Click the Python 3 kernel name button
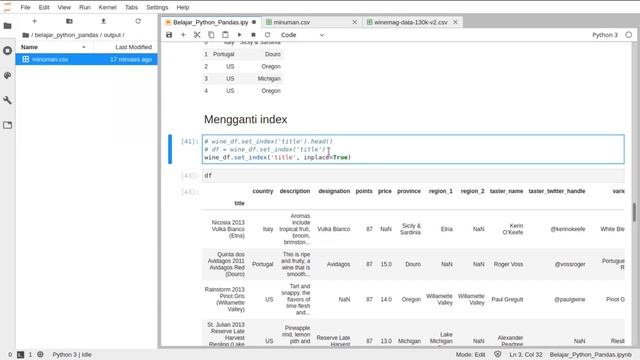The height and width of the screenshot is (360, 640). point(605,35)
